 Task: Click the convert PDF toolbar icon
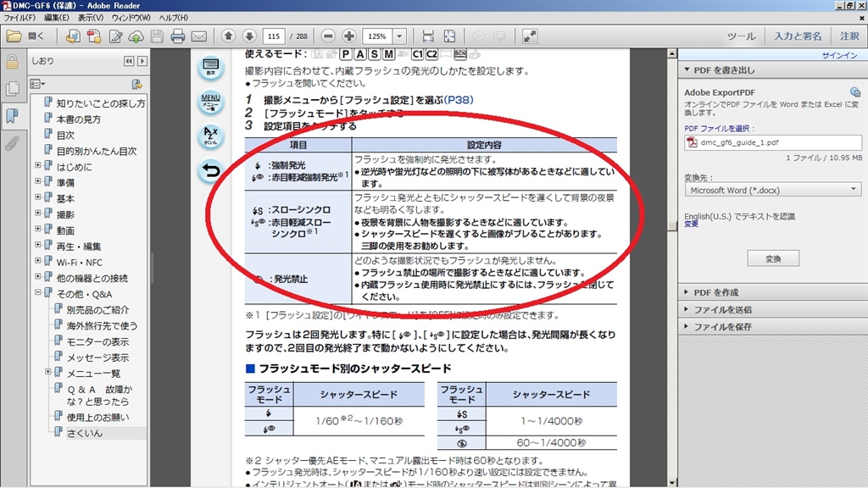[x=73, y=36]
